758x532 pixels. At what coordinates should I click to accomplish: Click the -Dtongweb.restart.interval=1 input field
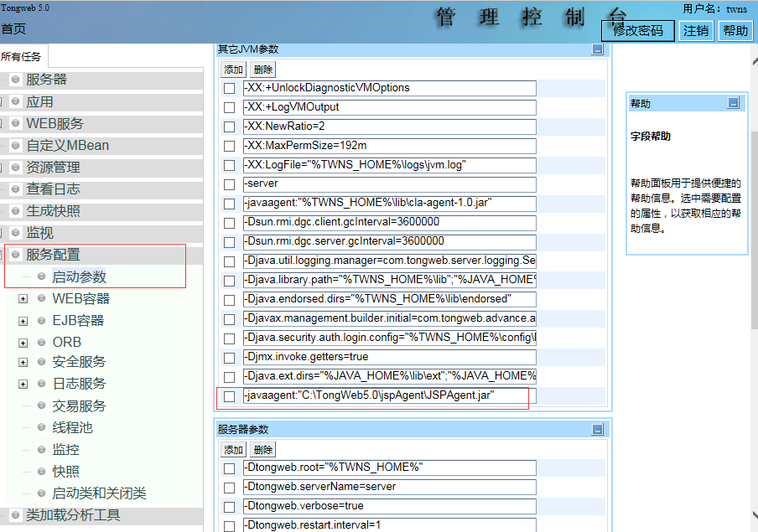(x=390, y=524)
